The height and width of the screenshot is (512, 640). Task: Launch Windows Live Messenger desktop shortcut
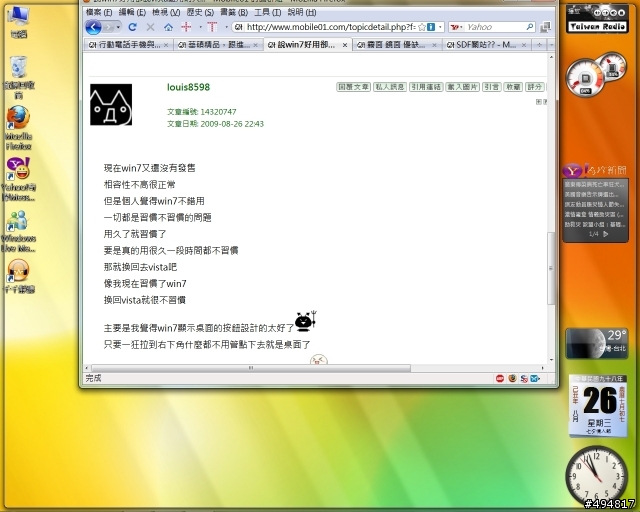[19, 231]
